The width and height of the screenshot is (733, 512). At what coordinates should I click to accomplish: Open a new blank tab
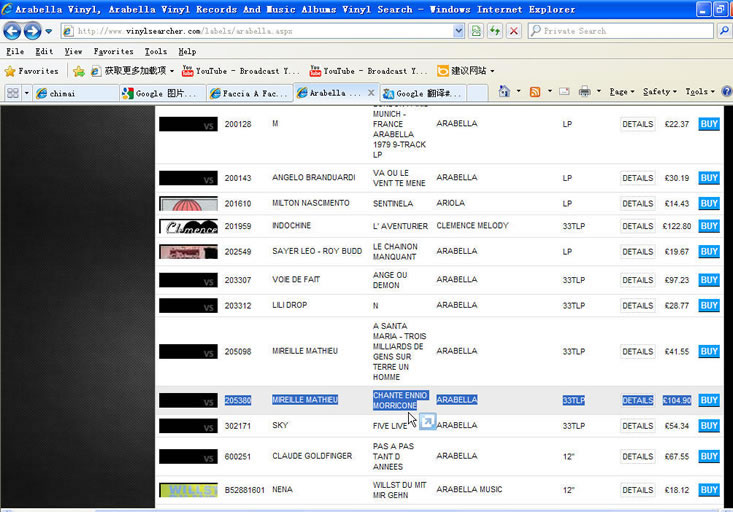pos(477,94)
